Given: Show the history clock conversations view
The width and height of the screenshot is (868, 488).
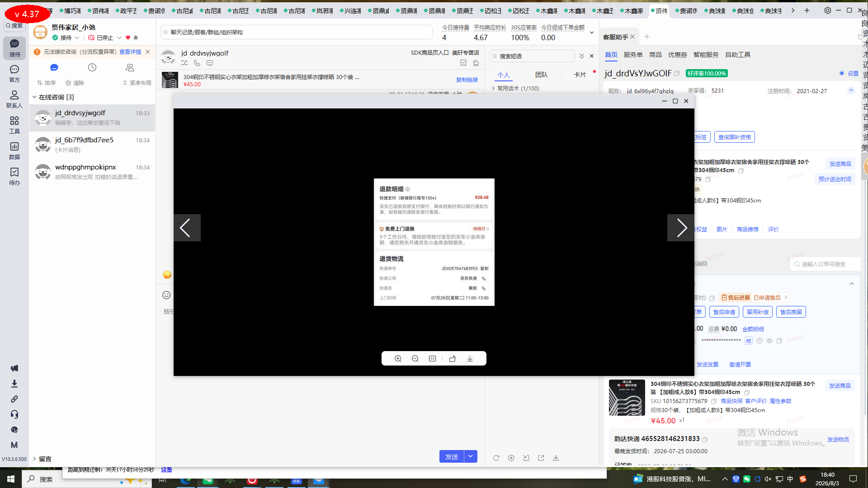Looking at the screenshot, I should point(92,67).
